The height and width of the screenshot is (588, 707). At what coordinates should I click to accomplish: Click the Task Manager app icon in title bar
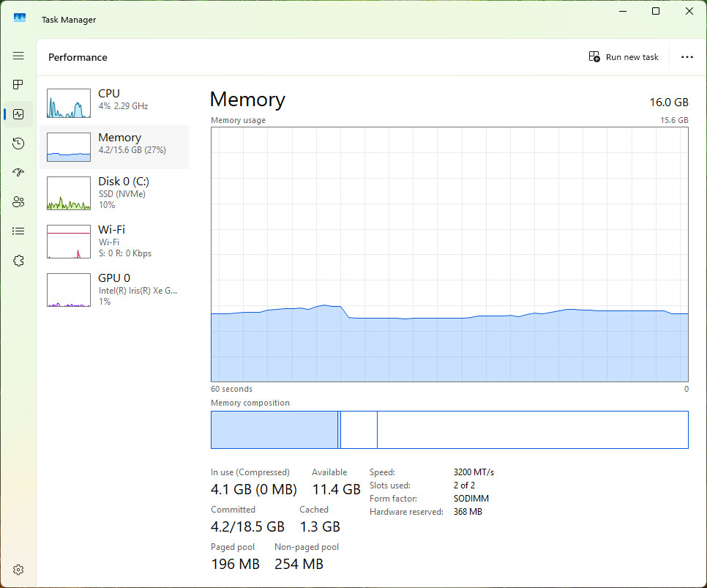coord(19,18)
